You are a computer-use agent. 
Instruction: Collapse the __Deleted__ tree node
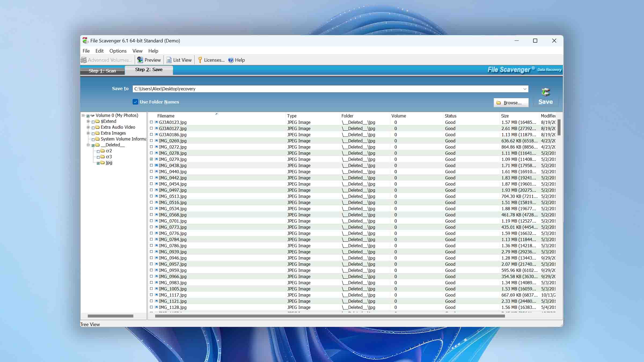[x=88, y=145]
